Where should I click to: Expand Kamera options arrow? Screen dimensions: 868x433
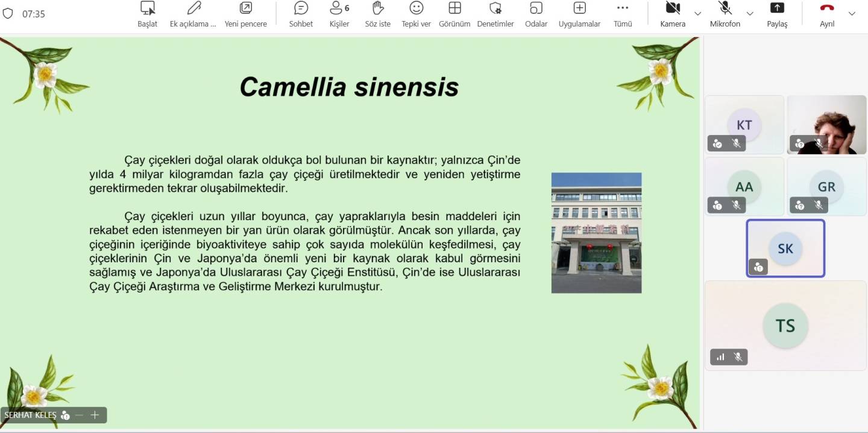697,13
